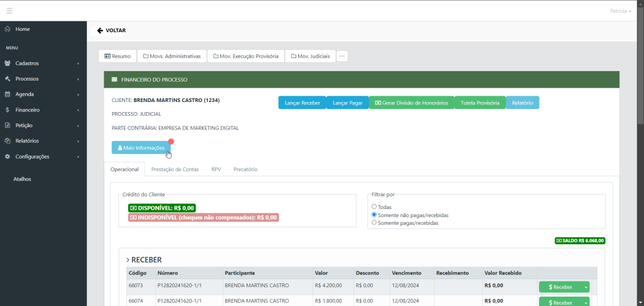The image size is (644, 306).
Task: Click the Configurações gear icon
Action: (8, 157)
